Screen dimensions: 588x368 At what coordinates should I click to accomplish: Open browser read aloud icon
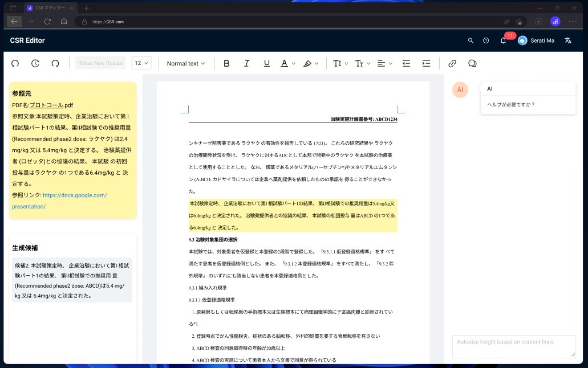(x=506, y=22)
